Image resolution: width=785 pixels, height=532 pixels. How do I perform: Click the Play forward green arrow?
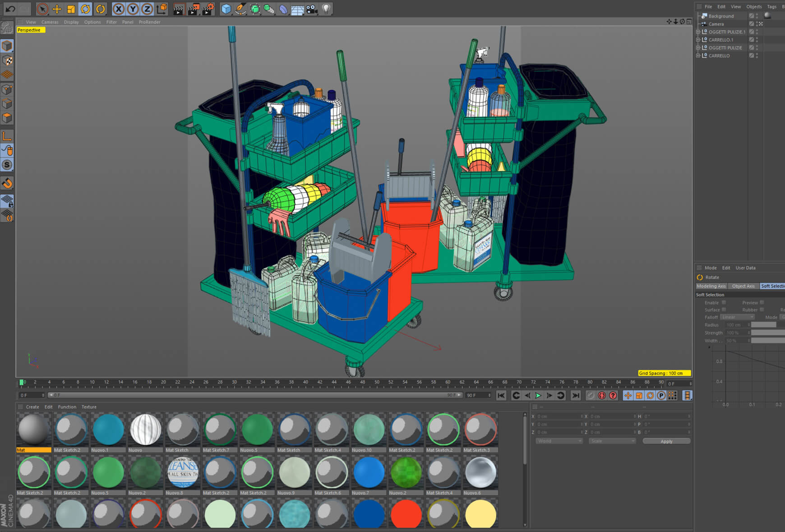538,395
